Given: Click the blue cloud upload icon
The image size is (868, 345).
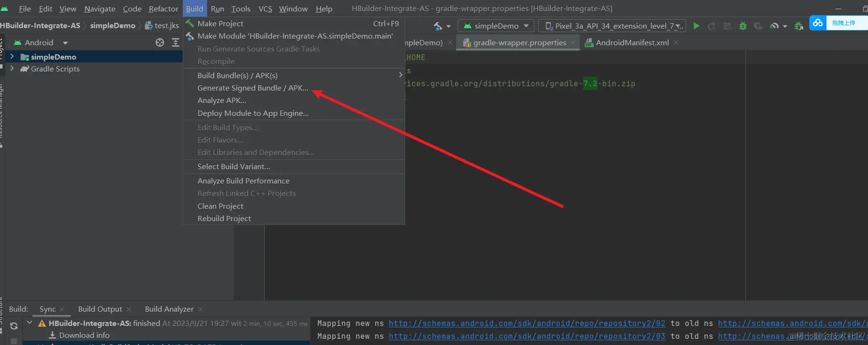Looking at the screenshot, I should pyautogui.click(x=818, y=23).
